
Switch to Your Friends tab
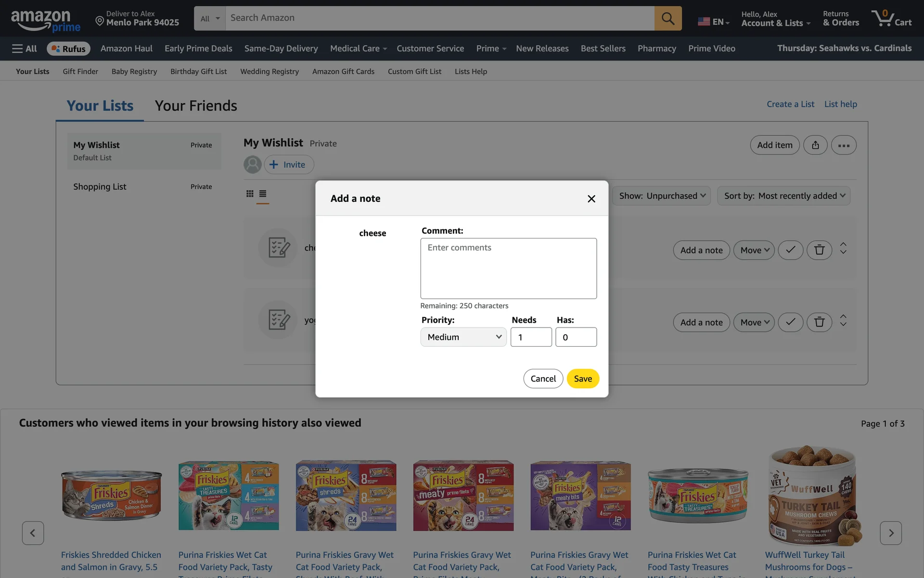tap(196, 105)
